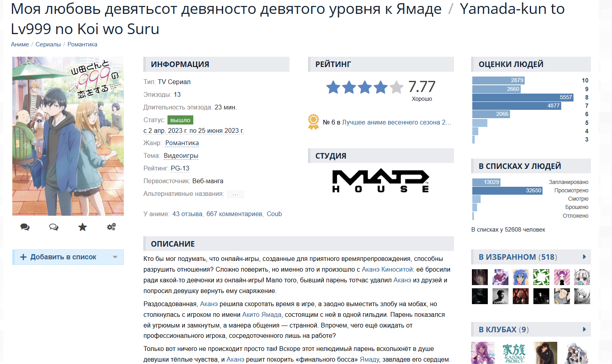Go to 'Аниме' in the breadcrumbs
Viewport: 612px width, 364px height.
tap(20, 44)
